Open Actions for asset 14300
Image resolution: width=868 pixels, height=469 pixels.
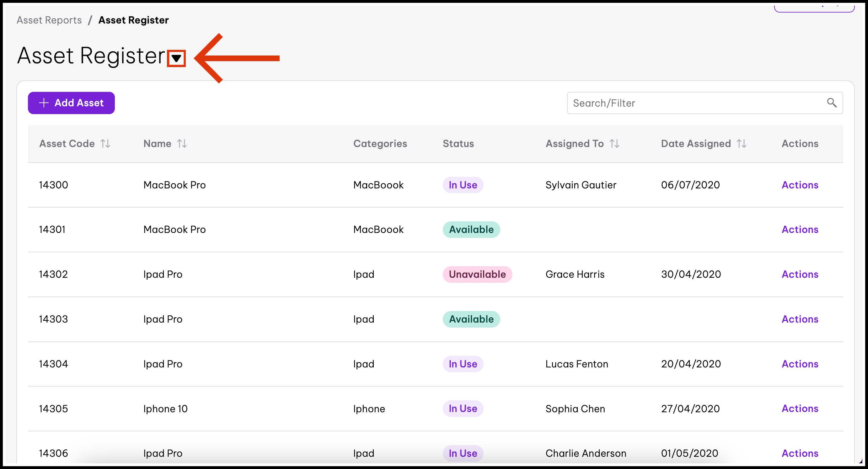[x=800, y=185]
